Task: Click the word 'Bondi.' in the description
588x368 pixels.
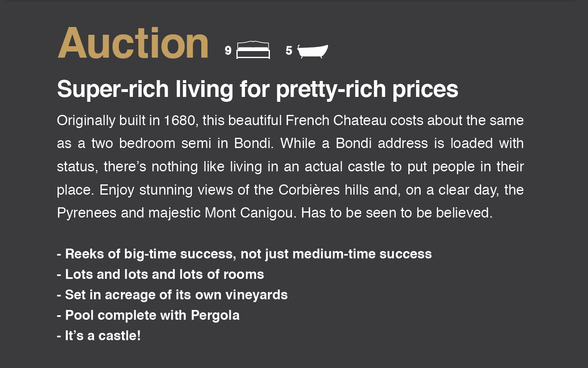Action: (254, 143)
